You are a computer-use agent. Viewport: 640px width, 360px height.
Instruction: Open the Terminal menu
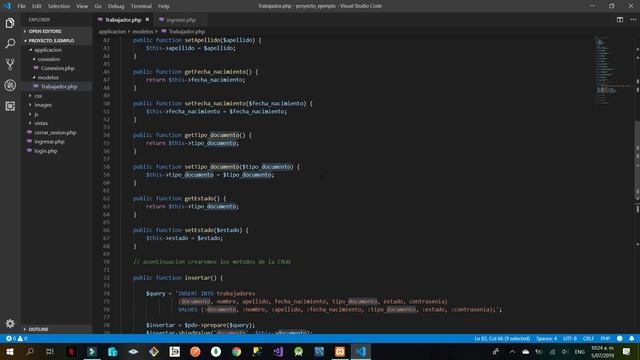(x=141, y=6)
